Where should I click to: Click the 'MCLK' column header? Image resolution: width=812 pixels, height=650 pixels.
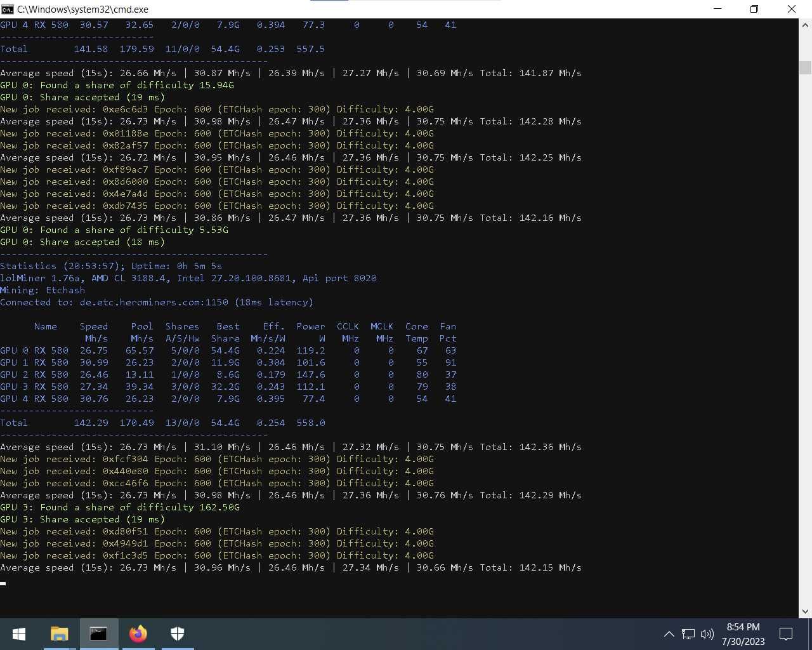pos(382,326)
